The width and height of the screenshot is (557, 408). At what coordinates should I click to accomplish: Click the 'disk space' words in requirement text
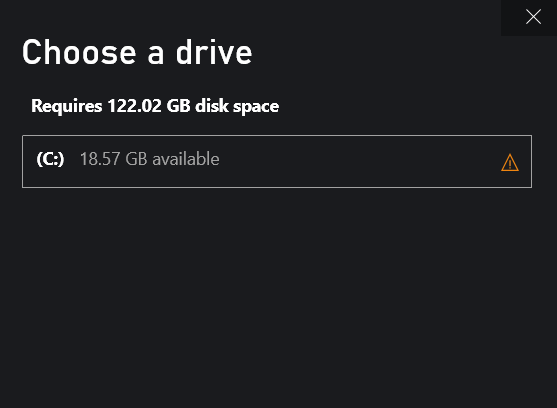click(237, 106)
